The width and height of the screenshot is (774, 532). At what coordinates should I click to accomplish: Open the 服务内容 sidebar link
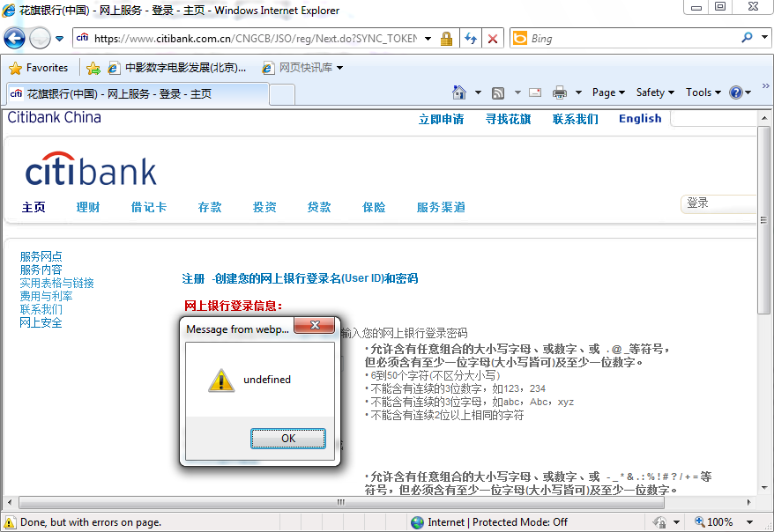41,270
